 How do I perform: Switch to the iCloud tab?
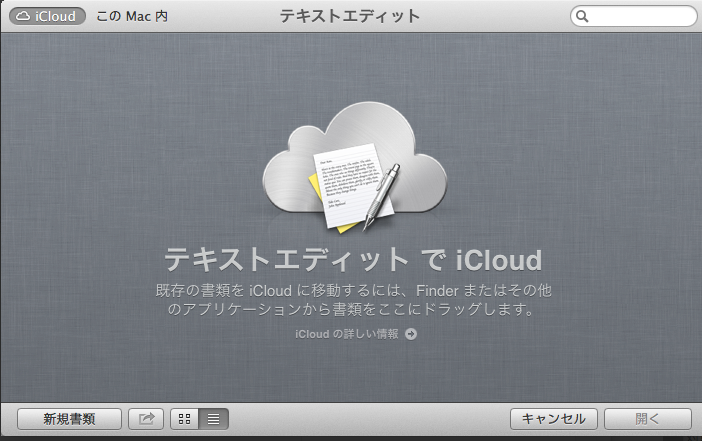pos(47,16)
